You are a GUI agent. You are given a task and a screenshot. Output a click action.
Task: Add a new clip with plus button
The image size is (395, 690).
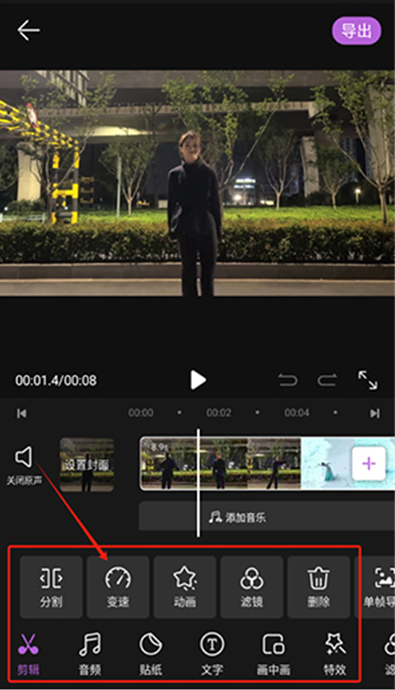click(x=369, y=463)
